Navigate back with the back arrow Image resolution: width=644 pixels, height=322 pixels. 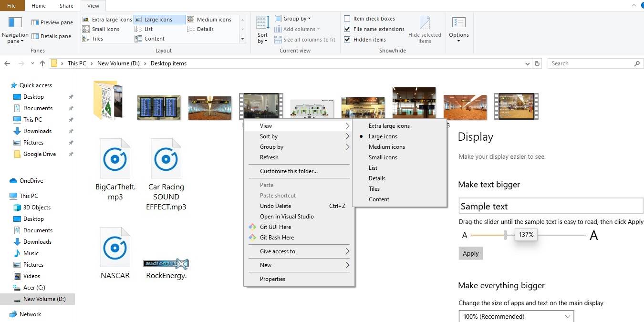click(x=8, y=63)
